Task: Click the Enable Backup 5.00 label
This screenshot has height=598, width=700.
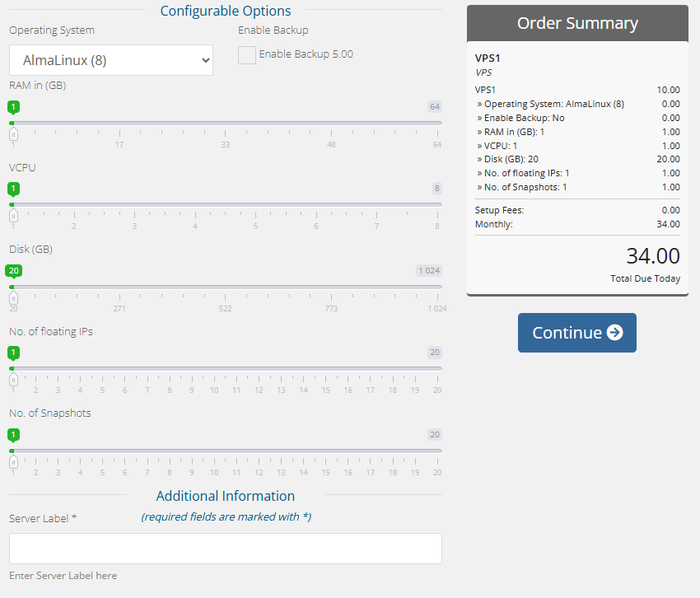Action: point(306,54)
